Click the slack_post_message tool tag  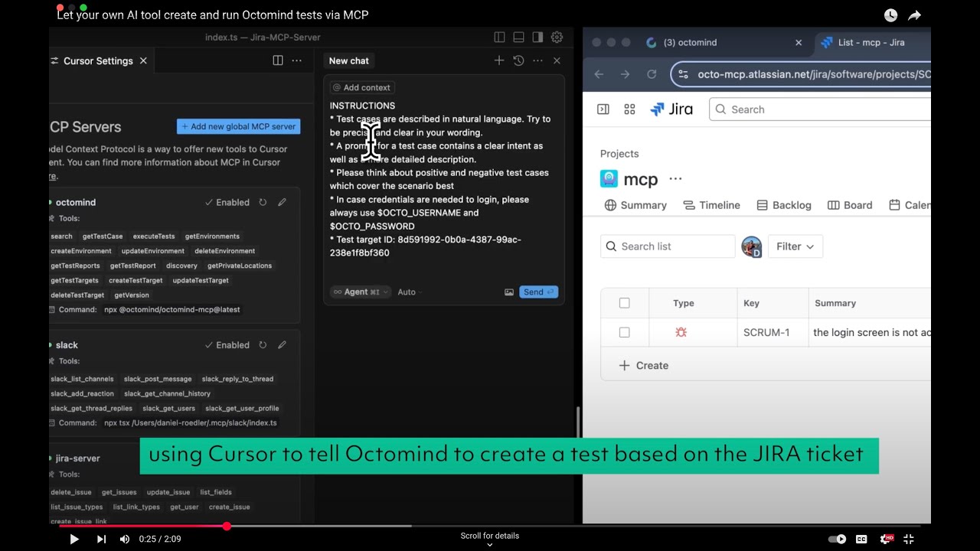point(158,379)
